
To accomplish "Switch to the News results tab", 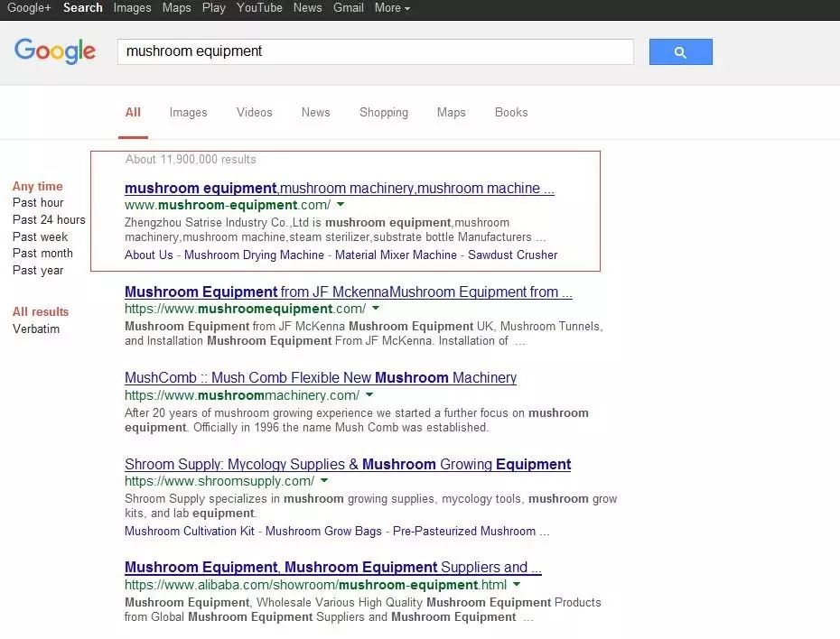I will [315, 113].
